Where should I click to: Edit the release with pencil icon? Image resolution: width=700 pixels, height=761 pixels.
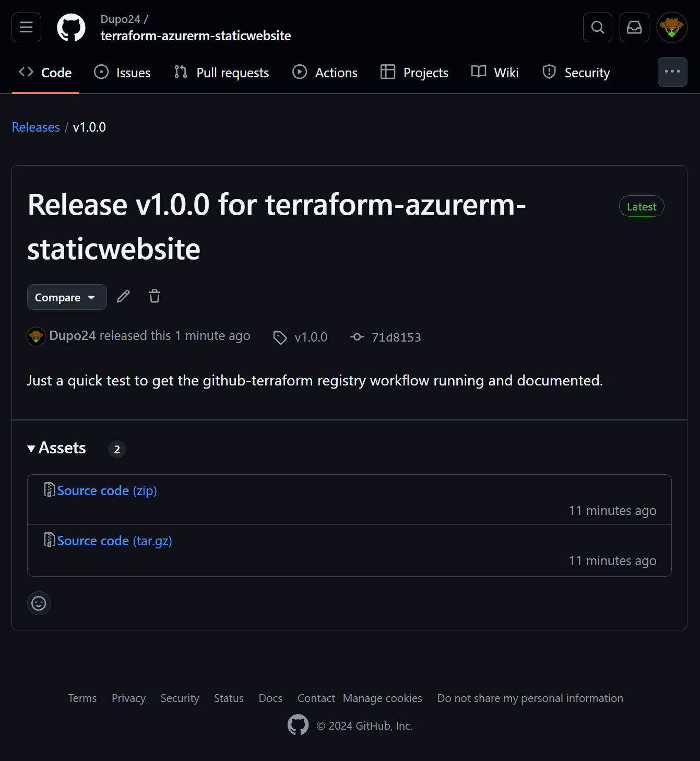[x=123, y=297]
